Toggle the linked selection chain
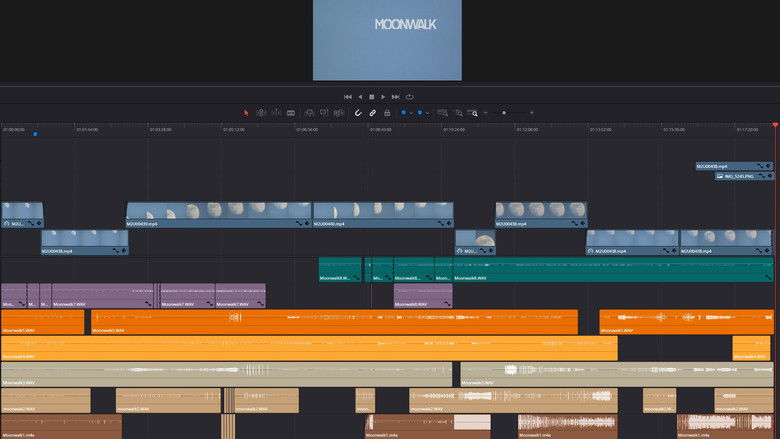The height and width of the screenshot is (439, 780). pyautogui.click(x=372, y=113)
